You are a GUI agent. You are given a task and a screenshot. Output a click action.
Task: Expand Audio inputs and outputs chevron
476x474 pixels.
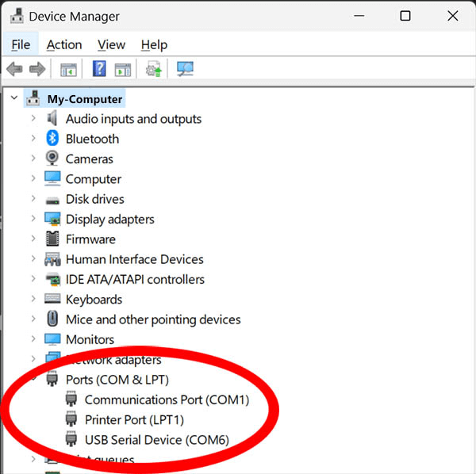33,118
